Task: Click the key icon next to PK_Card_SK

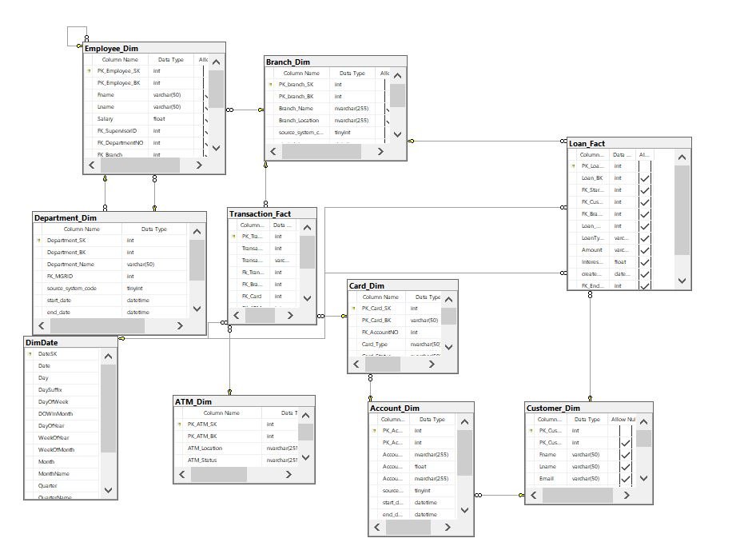Action: (x=353, y=308)
